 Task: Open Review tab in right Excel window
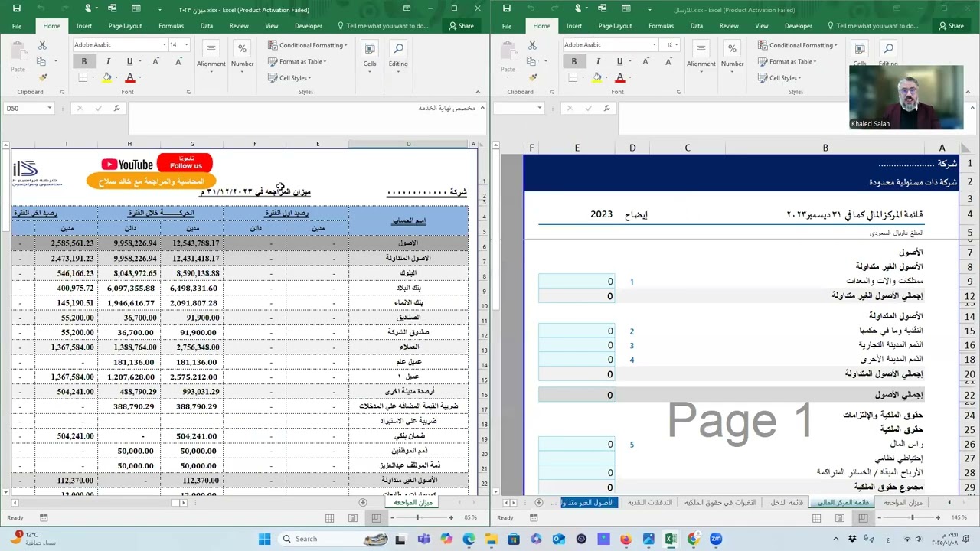[x=729, y=25]
